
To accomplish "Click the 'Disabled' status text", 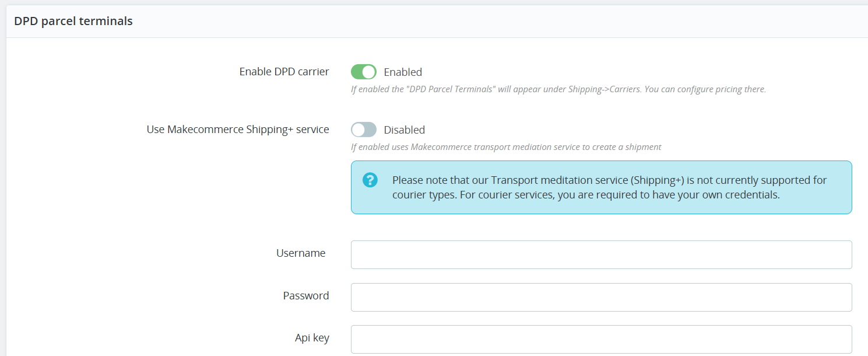I will 404,130.
